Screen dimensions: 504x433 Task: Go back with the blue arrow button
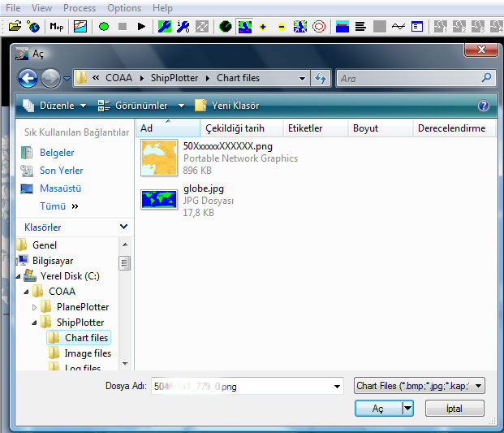coord(28,78)
